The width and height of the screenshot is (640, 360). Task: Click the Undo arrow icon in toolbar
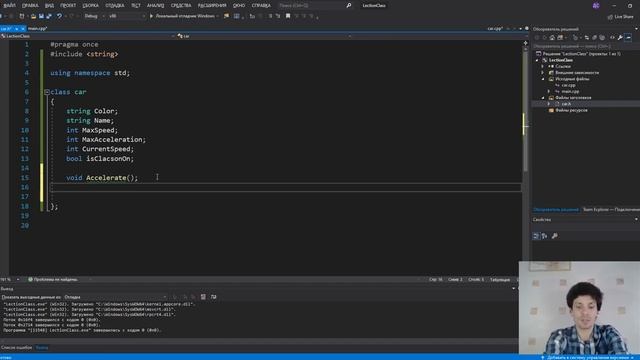60,16
